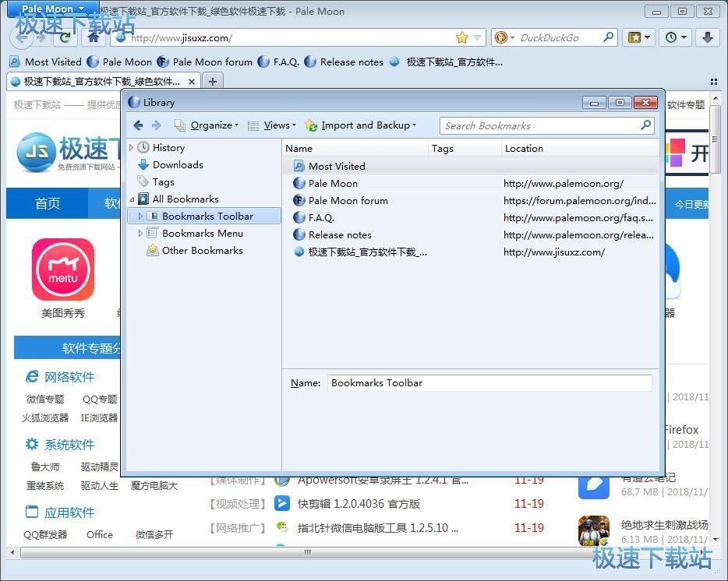Open Release notes toolbar bookmark

344,62
